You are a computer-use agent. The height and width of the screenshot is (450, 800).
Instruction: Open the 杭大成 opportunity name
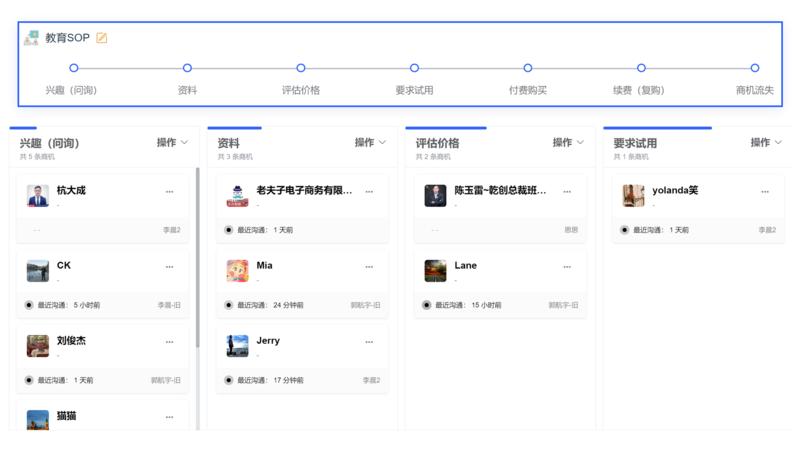click(71, 190)
